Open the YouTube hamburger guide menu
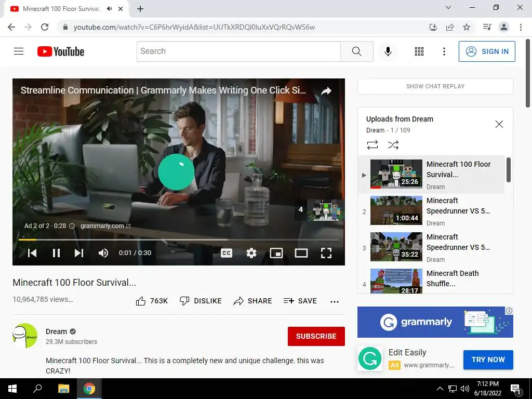Screen dimensions: 532x399 [x=19, y=51]
